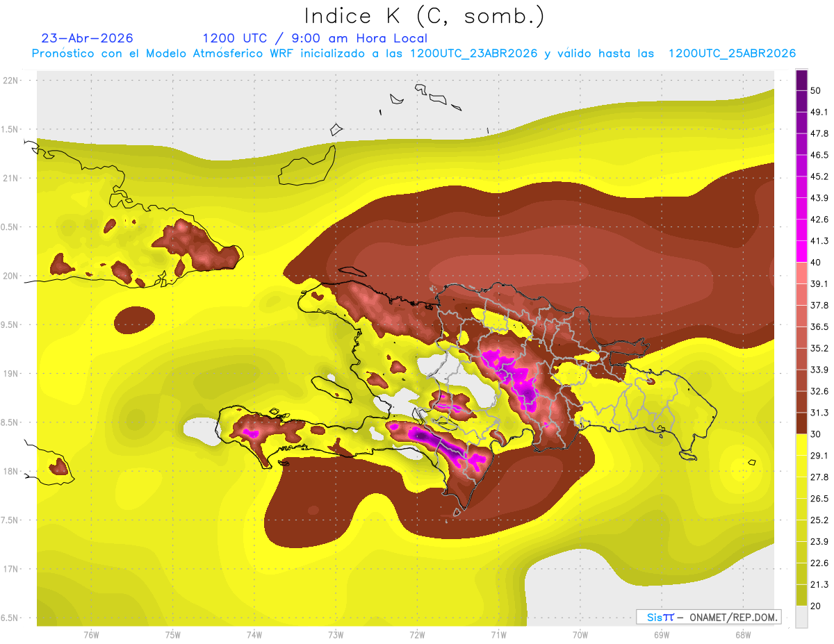Click the 1200UTC_25ABR2026 valid-until time

(x=732, y=53)
